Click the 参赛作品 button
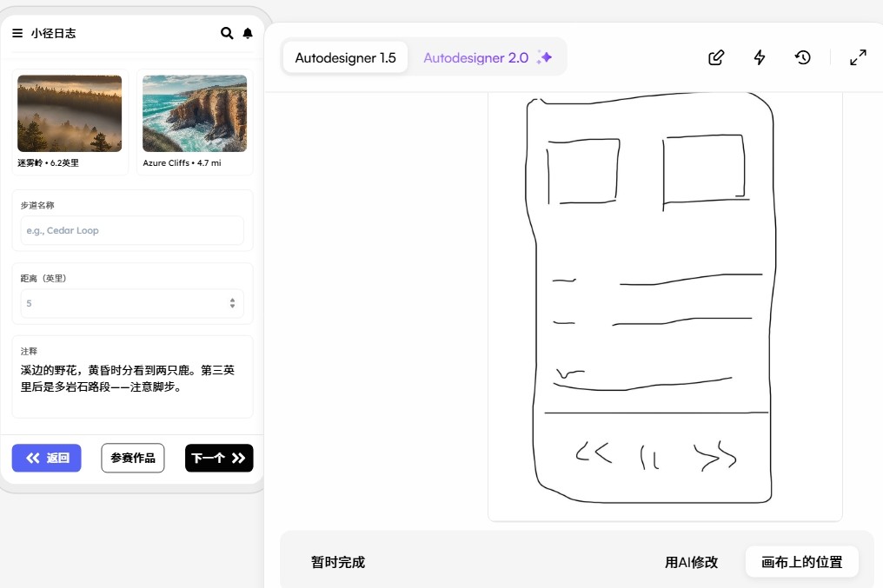 click(133, 458)
